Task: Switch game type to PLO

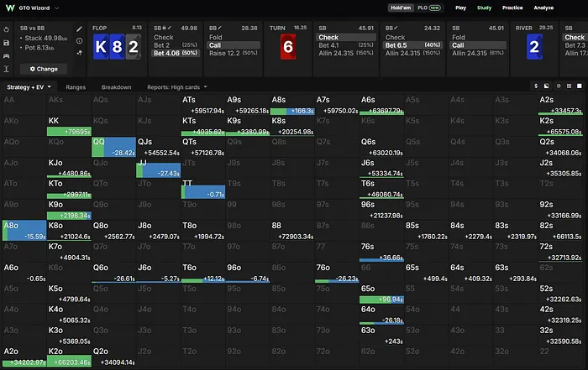Action: point(429,8)
